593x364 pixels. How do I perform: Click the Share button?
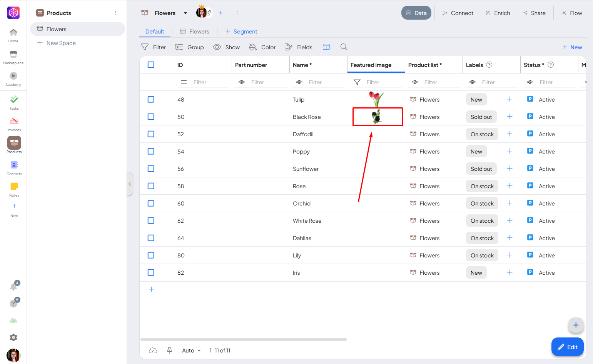534,13
